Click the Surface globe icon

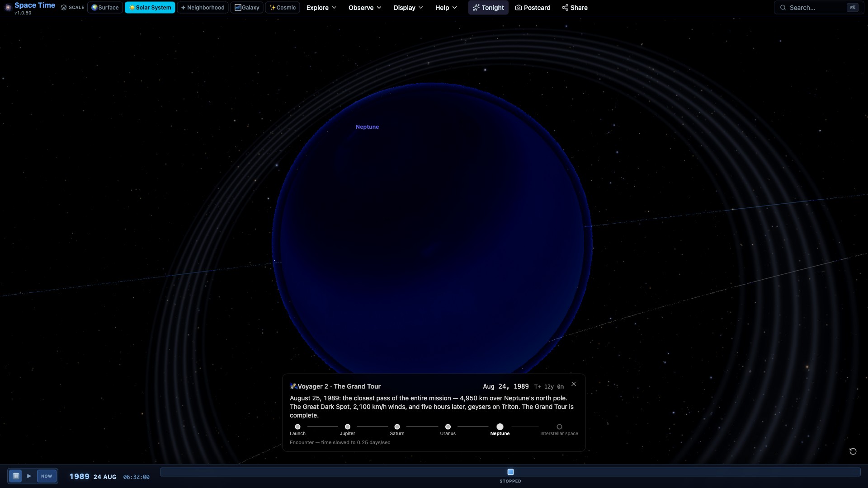click(x=94, y=8)
